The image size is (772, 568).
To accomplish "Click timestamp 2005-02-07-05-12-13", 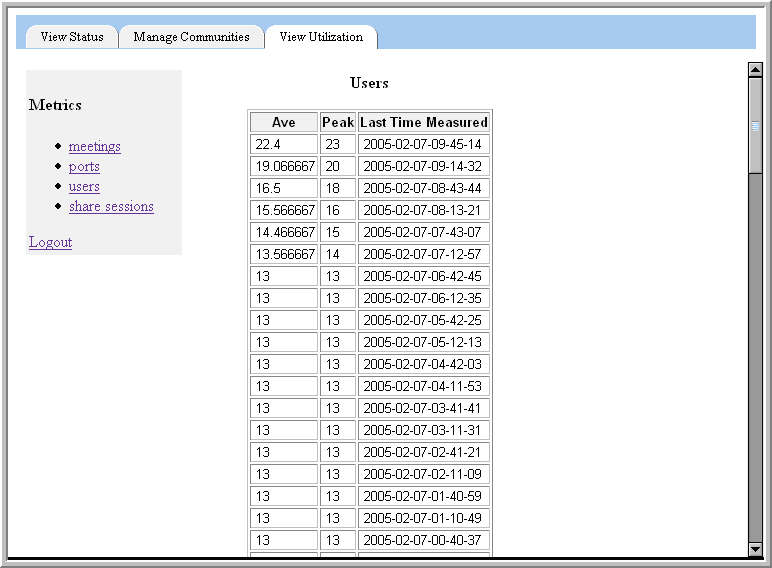I will pos(424,342).
